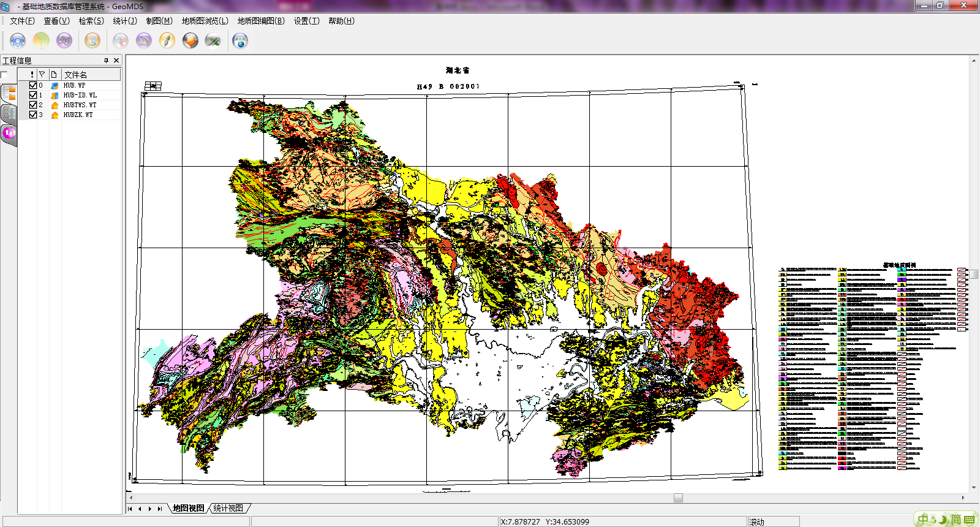
Task: Go to the next view tab
Action: (150, 509)
